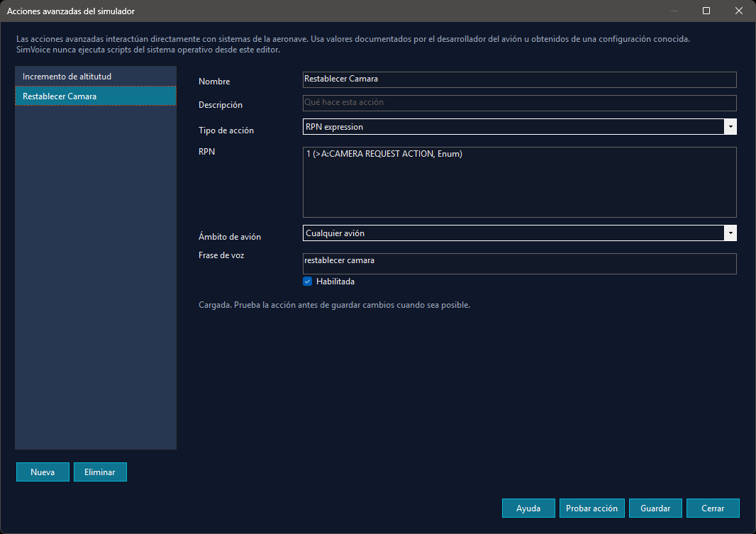Maximize the dialog window
Screen dimensions: 756x534
coord(706,11)
